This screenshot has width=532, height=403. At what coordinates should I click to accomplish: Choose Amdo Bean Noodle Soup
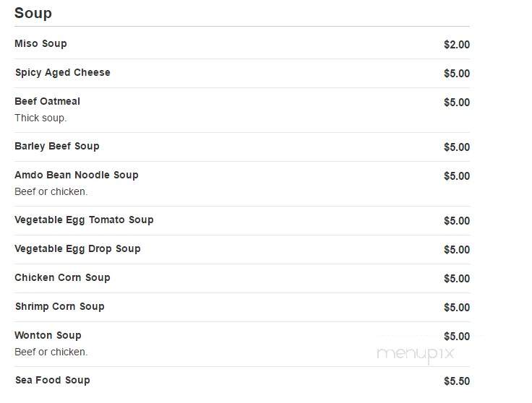[x=77, y=175]
